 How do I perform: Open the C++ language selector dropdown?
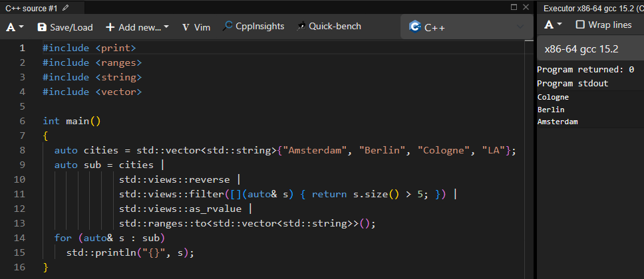[x=467, y=27]
